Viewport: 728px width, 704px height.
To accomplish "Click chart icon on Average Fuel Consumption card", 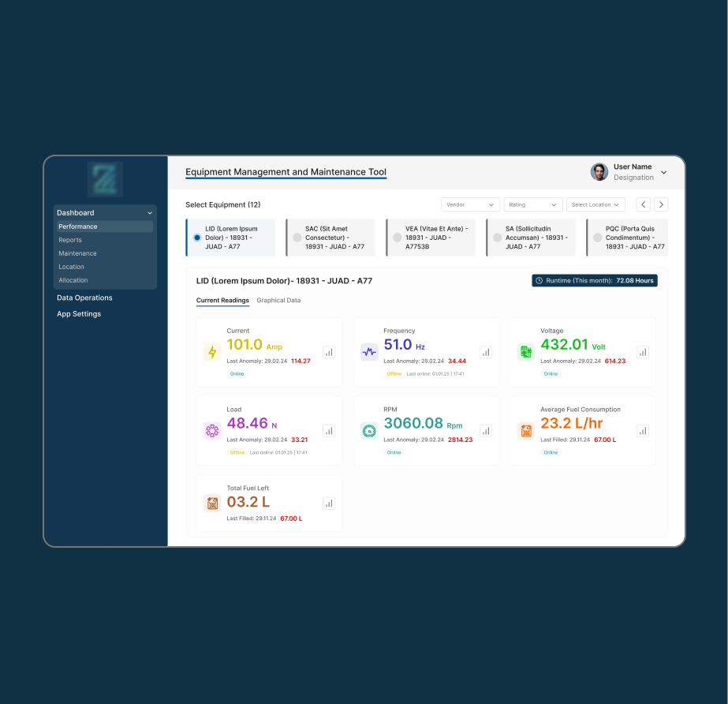I will click(643, 431).
